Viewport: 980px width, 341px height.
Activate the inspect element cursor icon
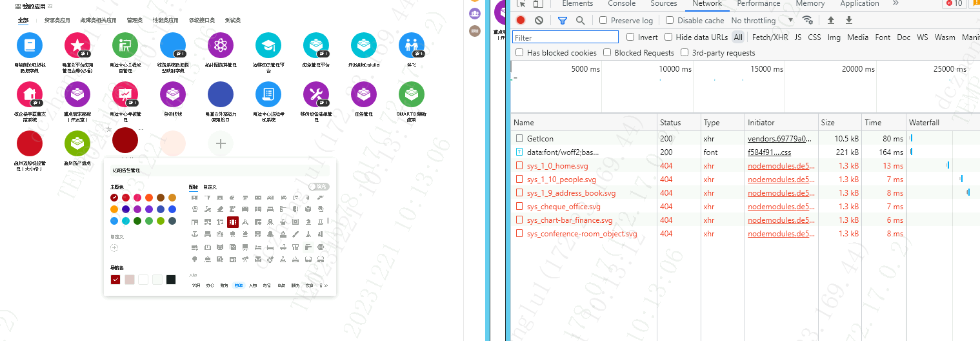[x=521, y=4]
